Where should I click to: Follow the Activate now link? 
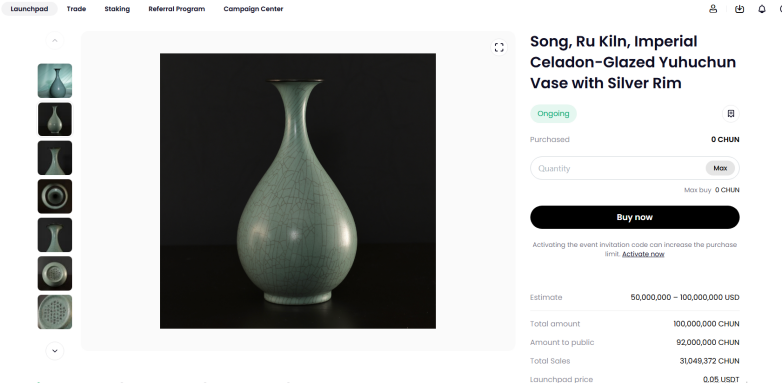point(643,254)
